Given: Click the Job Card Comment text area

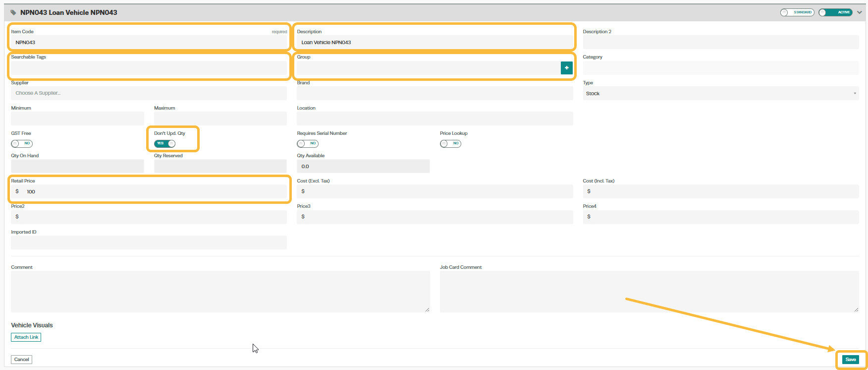Looking at the screenshot, I should (649, 292).
